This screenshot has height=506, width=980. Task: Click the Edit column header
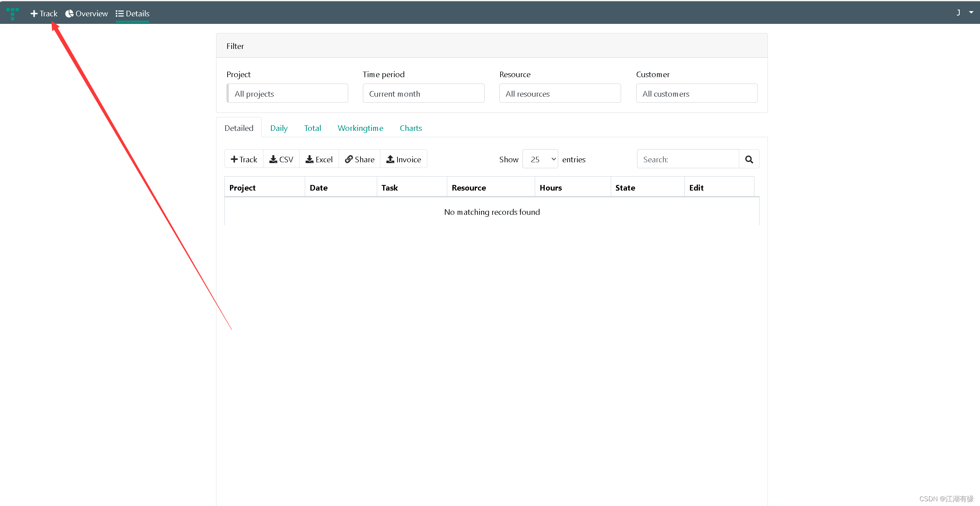[719, 187]
